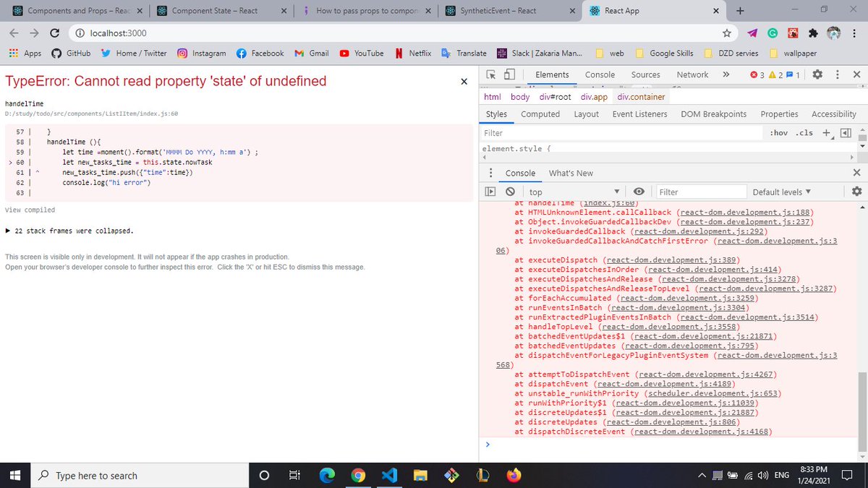868x488 pixels.
Task: Open the YouTube bookmark
Action: point(362,53)
